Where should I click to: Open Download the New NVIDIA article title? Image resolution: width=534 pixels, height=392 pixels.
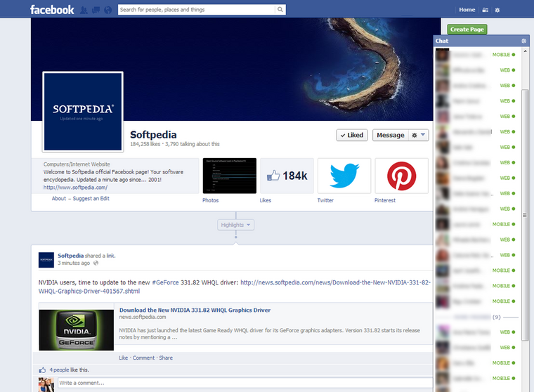click(x=195, y=310)
